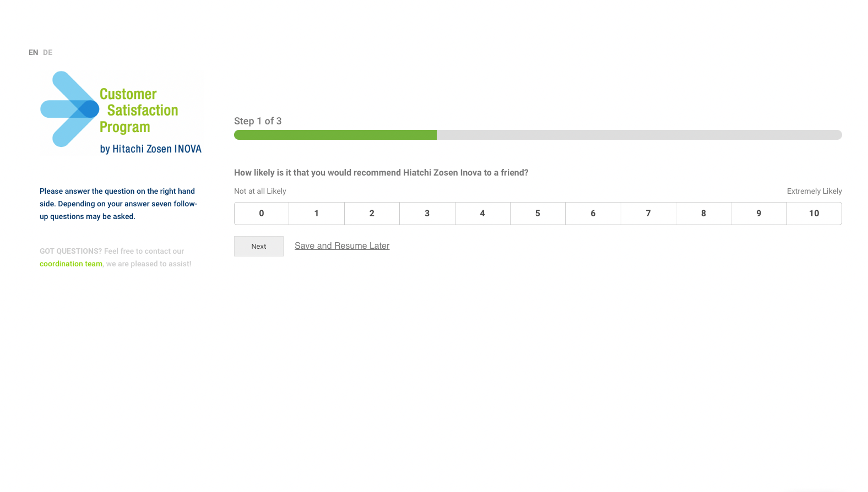Select rating 10, Extremely Likely
Viewport: 868px width, 492px height.
814,214
